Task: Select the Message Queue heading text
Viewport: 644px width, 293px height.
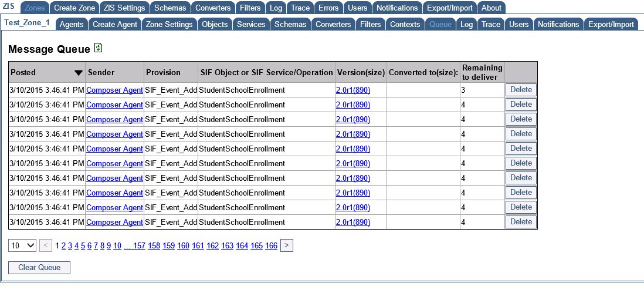Action: click(49, 49)
